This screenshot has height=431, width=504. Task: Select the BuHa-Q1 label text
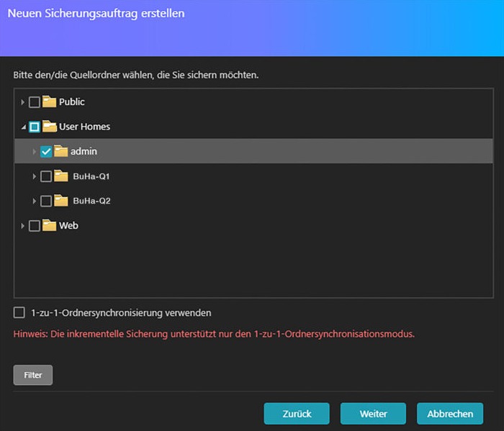coord(91,176)
